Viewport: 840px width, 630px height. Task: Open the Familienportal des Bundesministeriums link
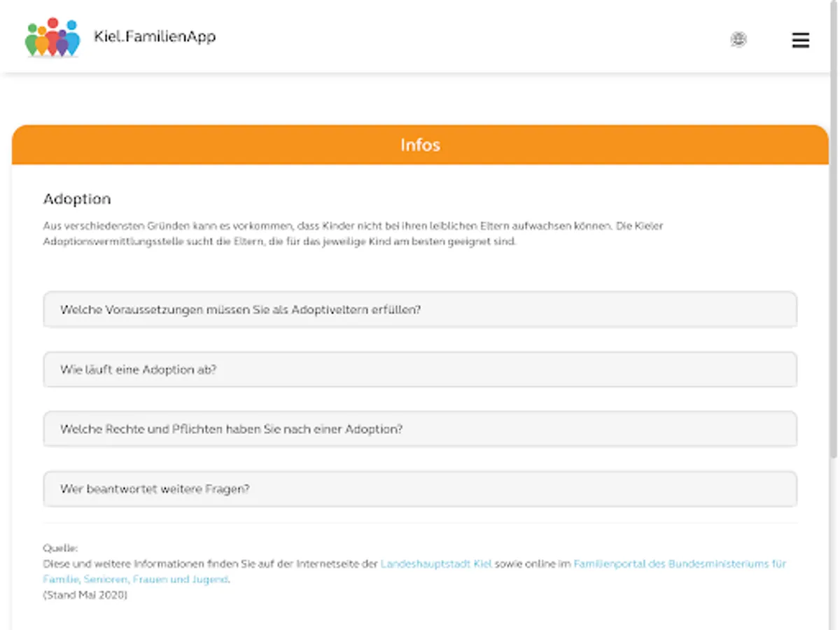[x=679, y=563]
